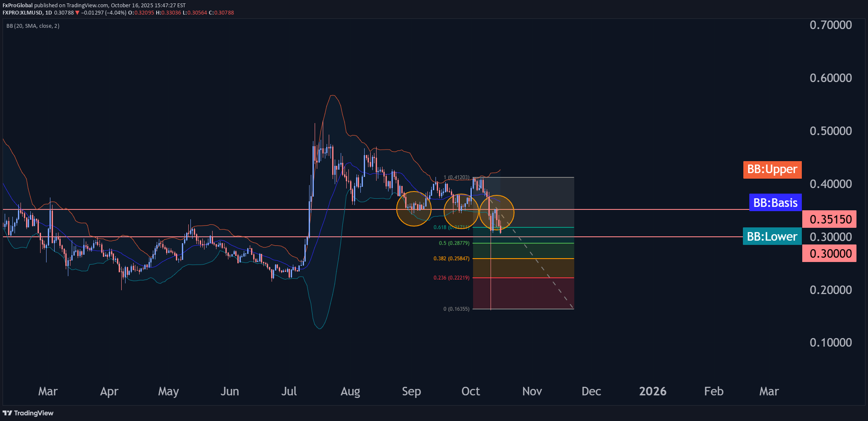The width and height of the screenshot is (868, 421).
Task: Click the red down-arrow beside price 0.30788
Action: click(77, 13)
